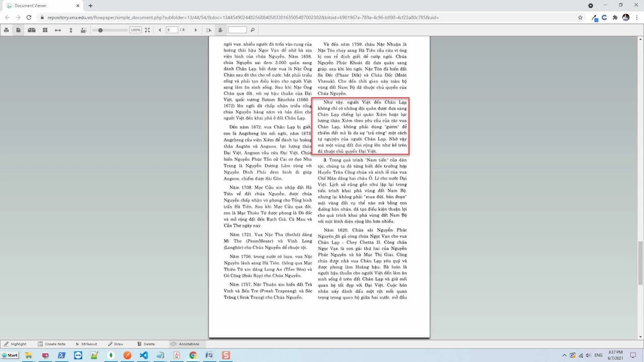Reload the current page
Image resolution: width=644 pixels, height=362 pixels.
tap(29, 17)
